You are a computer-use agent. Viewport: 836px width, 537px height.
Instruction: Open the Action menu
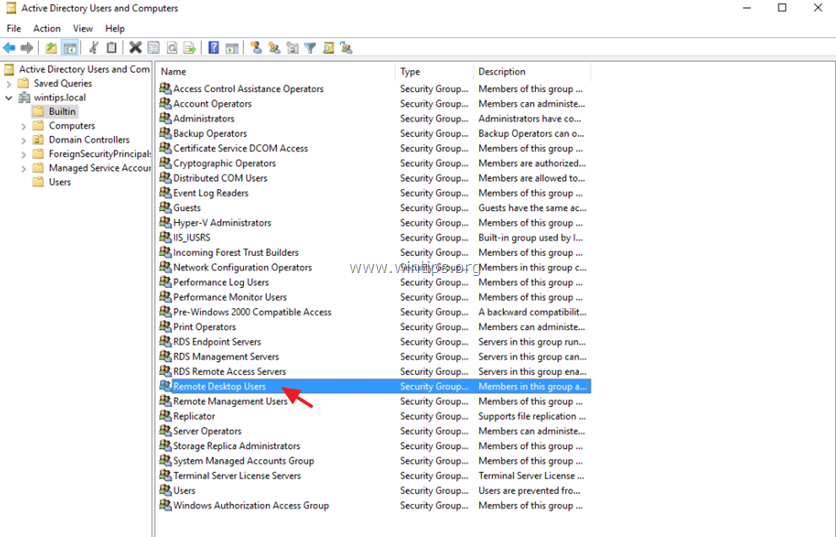(x=47, y=28)
